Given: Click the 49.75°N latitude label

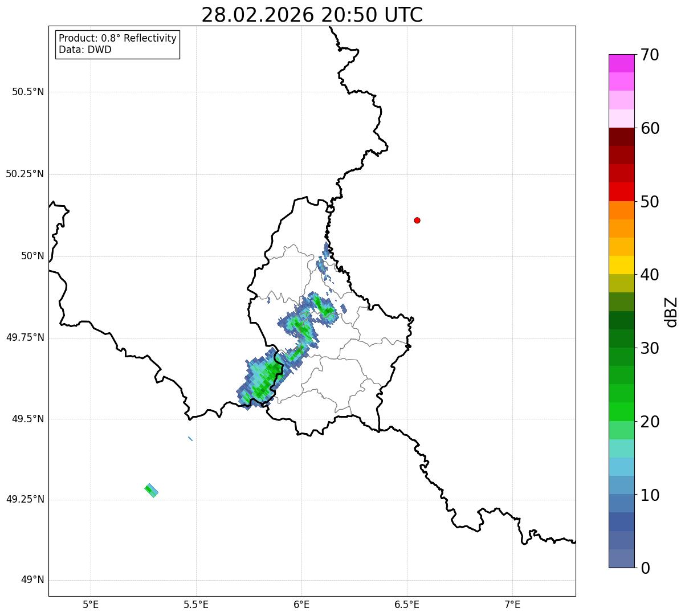Looking at the screenshot, I should pos(25,337).
